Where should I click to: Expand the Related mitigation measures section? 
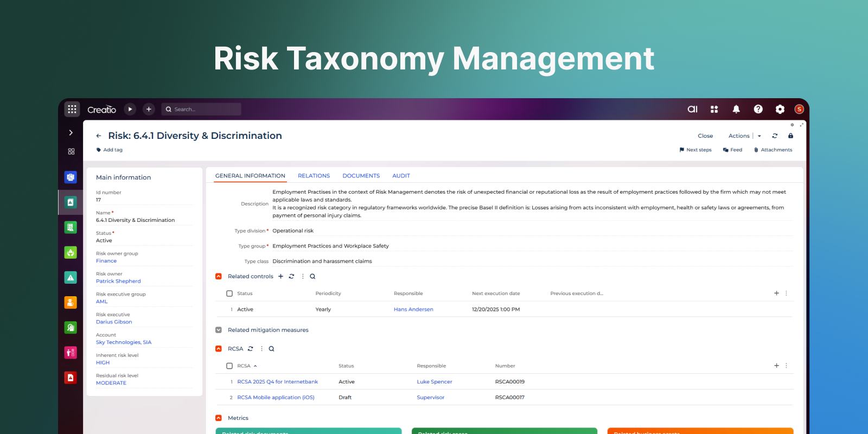pyautogui.click(x=219, y=330)
